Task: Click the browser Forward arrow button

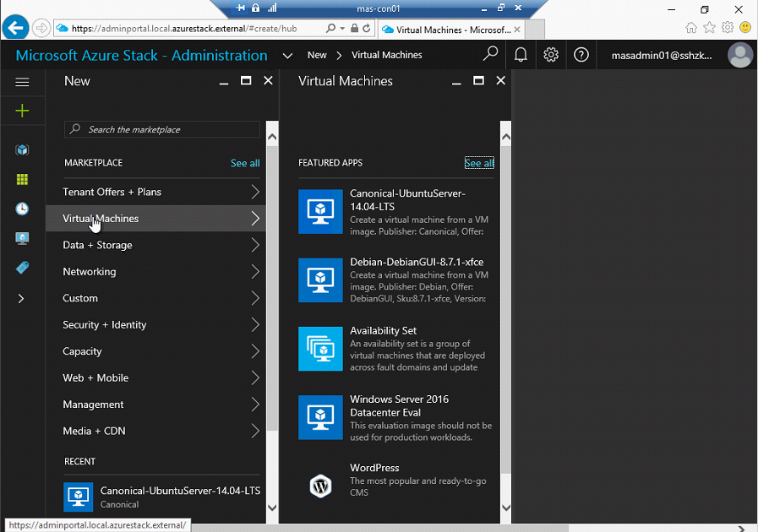Action: 41,28
